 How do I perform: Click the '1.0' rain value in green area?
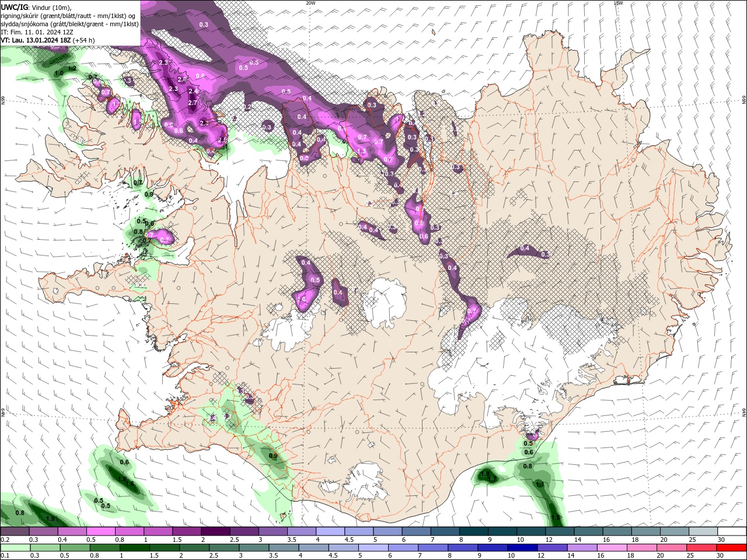pos(59,73)
